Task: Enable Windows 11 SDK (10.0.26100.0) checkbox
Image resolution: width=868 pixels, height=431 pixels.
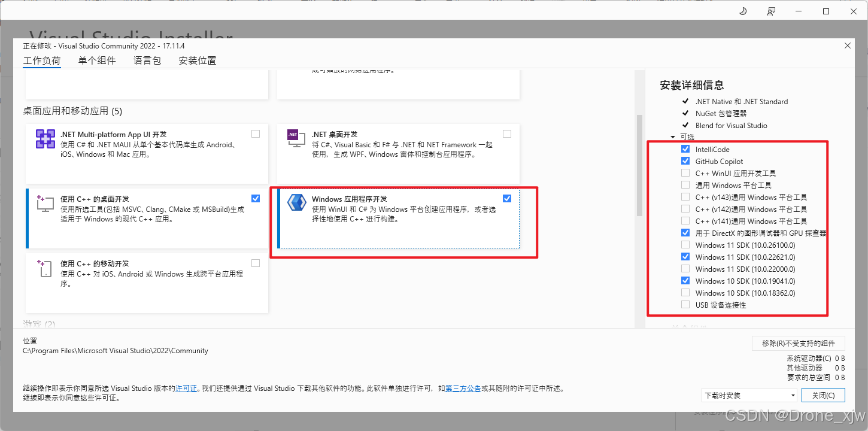Action: point(685,245)
